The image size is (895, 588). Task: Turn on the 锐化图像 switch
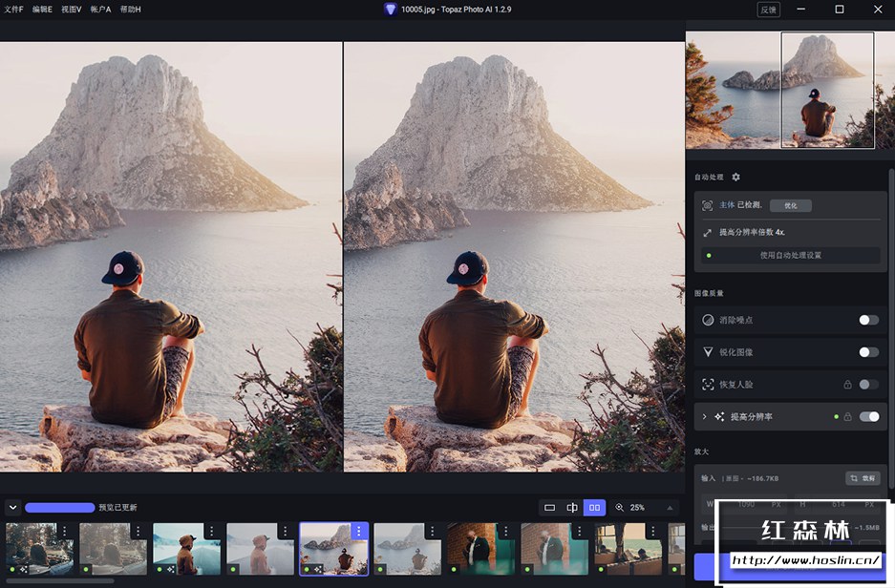868,352
